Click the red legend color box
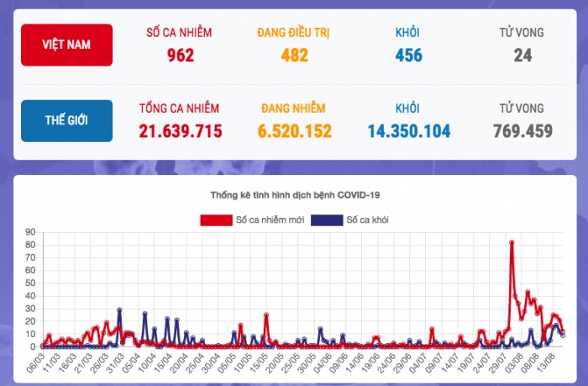This screenshot has height=386, width=588. point(215,220)
